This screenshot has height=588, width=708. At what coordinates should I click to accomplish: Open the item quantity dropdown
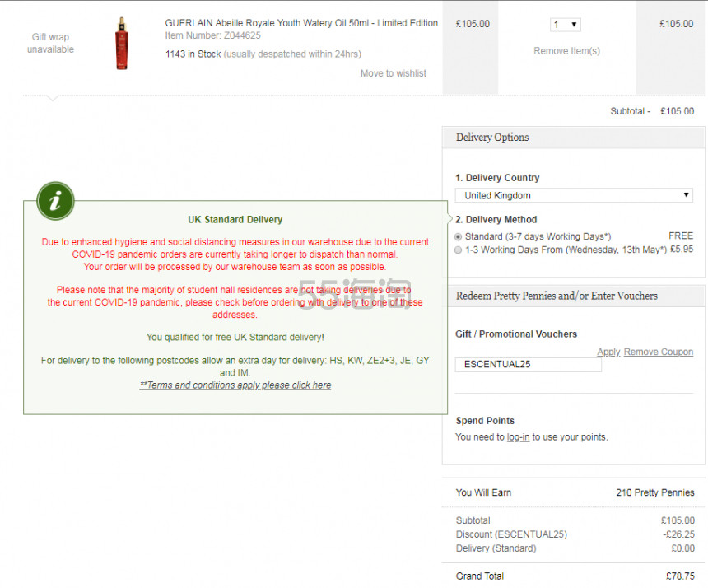pyautogui.click(x=566, y=25)
